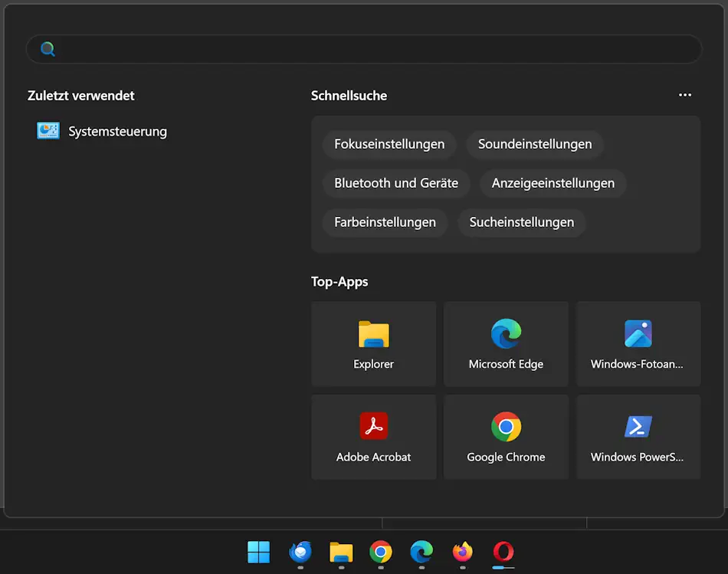
Task: Launch Microsoft Edge from the taskbar
Action: (421, 553)
